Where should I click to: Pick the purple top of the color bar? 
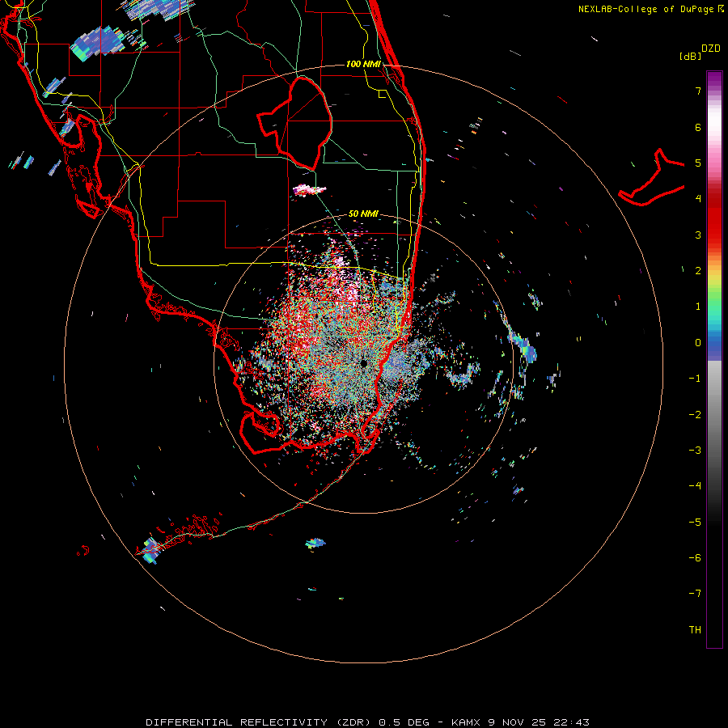(x=714, y=78)
